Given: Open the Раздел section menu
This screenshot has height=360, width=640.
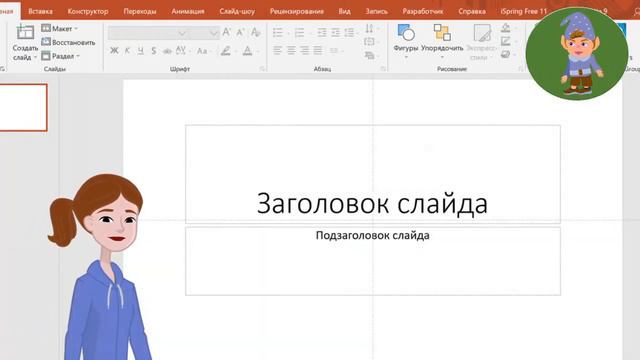Looking at the screenshot, I should tap(61, 56).
